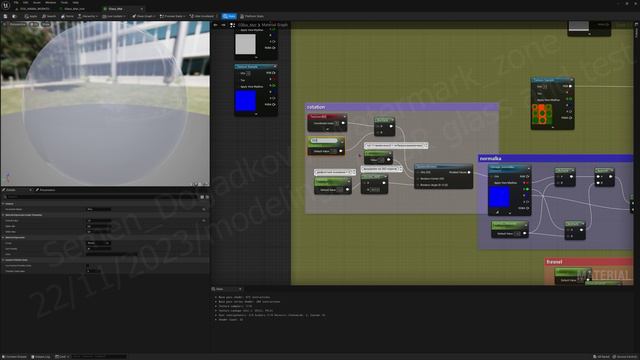Click the Details property matrix grid icon

pos(202,197)
